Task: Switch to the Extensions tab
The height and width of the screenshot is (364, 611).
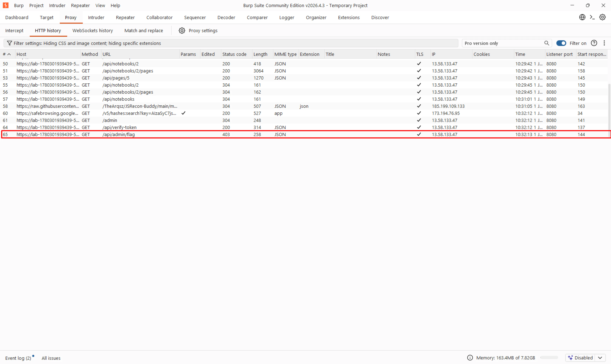Action: pos(349,17)
